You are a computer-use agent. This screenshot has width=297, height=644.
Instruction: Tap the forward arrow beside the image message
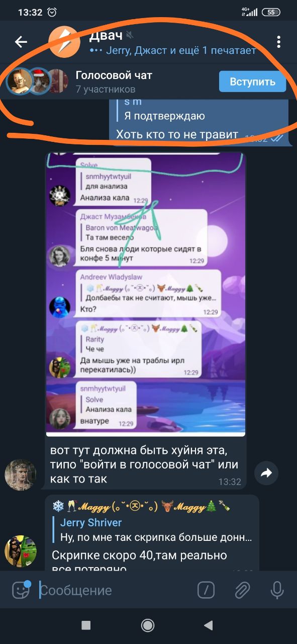(x=267, y=472)
